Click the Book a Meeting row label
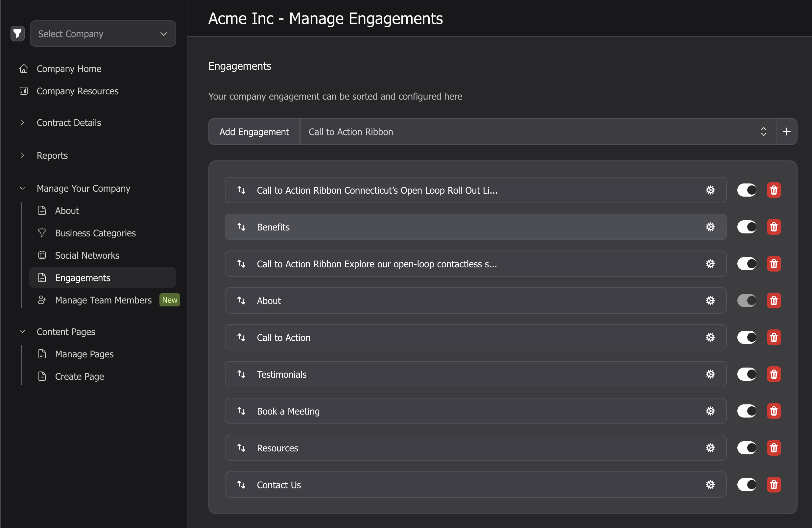 pyautogui.click(x=288, y=411)
